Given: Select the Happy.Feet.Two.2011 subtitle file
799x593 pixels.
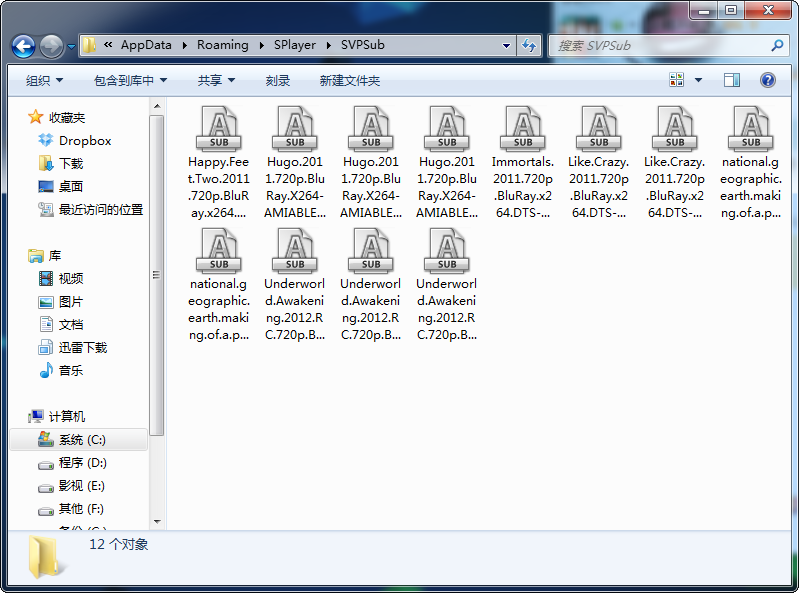Looking at the screenshot, I should [x=219, y=164].
